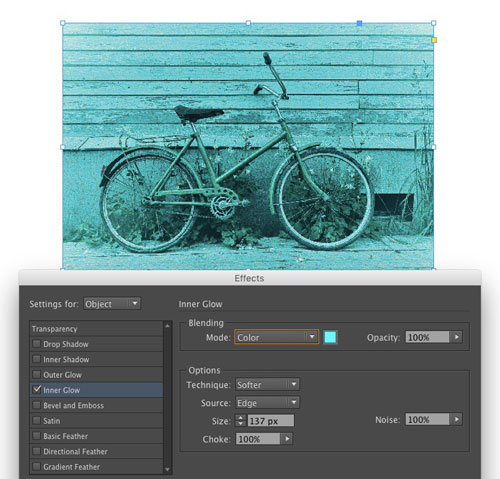Open the Source Edge dropdown
The width and height of the screenshot is (500, 479).
coord(267,403)
